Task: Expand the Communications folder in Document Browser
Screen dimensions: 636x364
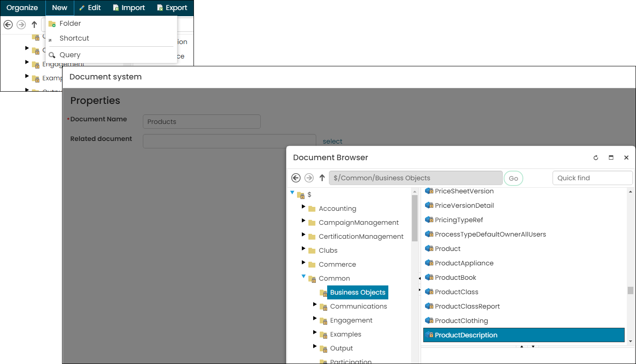Action: click(x=315, y=304)
